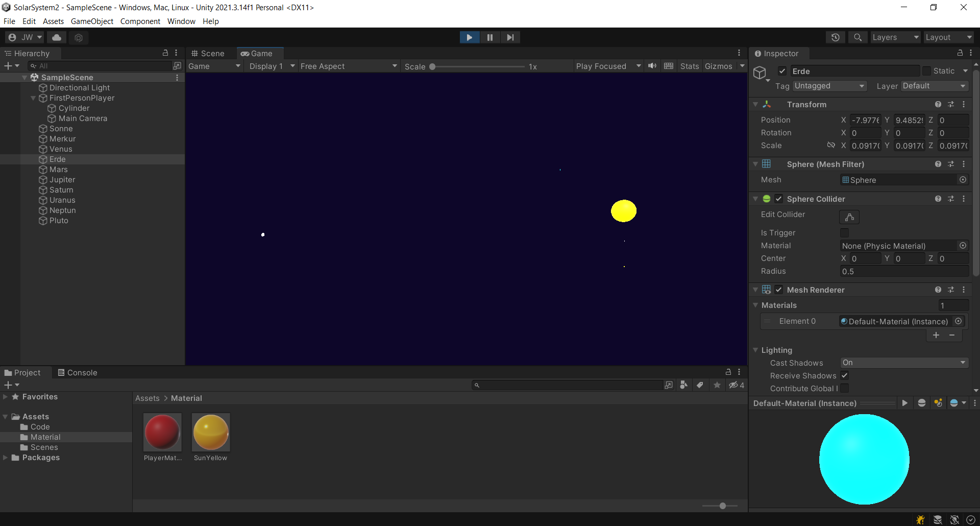Click the Edit Collider button in Sphere Collider
980x526 pixels.
pyautogui.click(x=849, y=217)
